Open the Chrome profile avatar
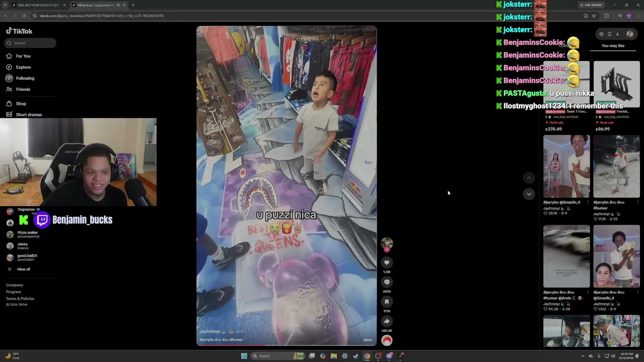This screenshot has width=644, height=362. [629, 16]
